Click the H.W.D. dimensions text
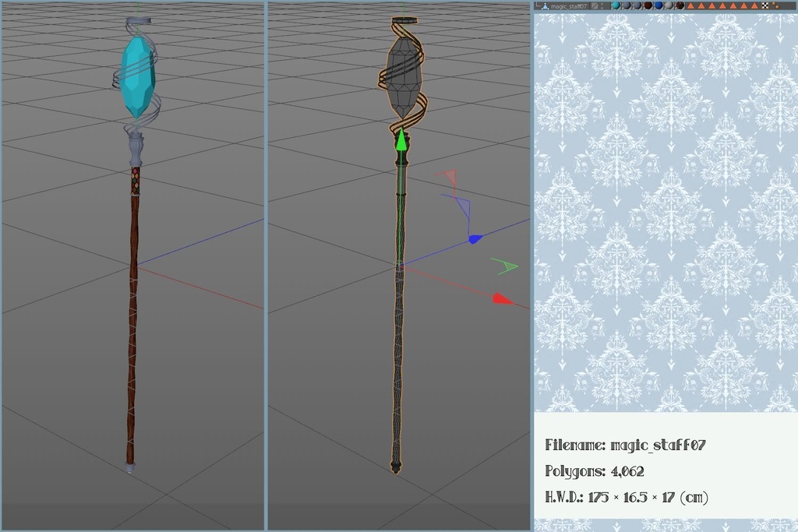 [x=627, y=497]
